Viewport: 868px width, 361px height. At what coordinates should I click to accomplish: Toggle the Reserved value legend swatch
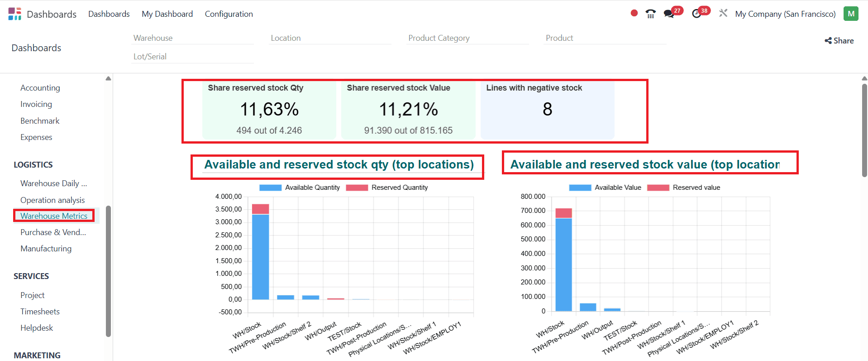658,188
